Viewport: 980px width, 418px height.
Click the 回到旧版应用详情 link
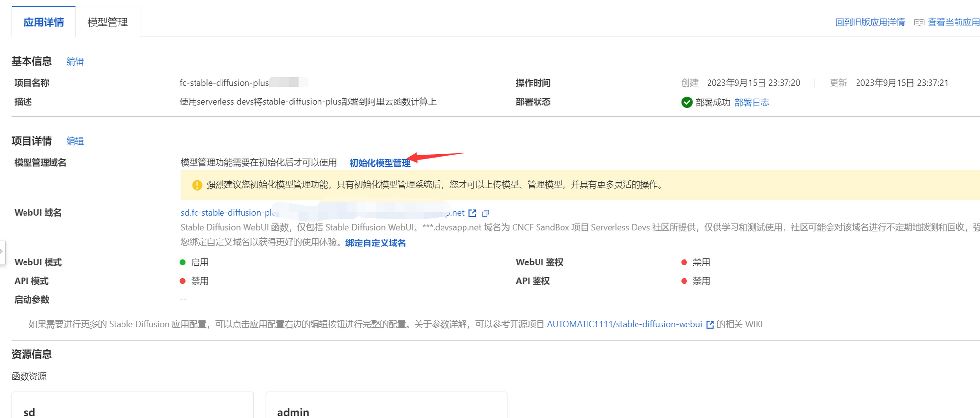click(870, 22)
